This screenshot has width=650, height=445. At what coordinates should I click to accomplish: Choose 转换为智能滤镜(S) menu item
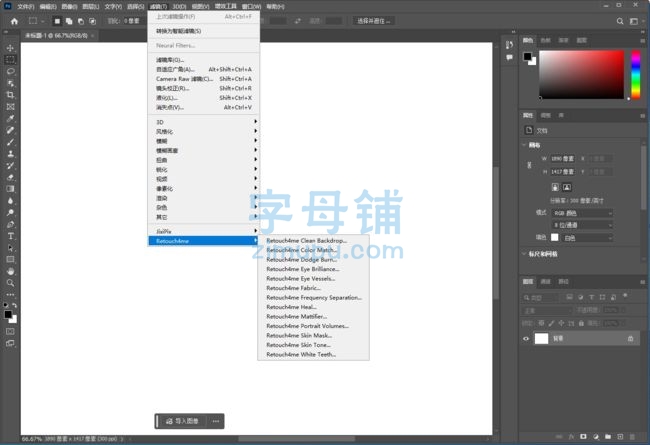pos(204,31)
